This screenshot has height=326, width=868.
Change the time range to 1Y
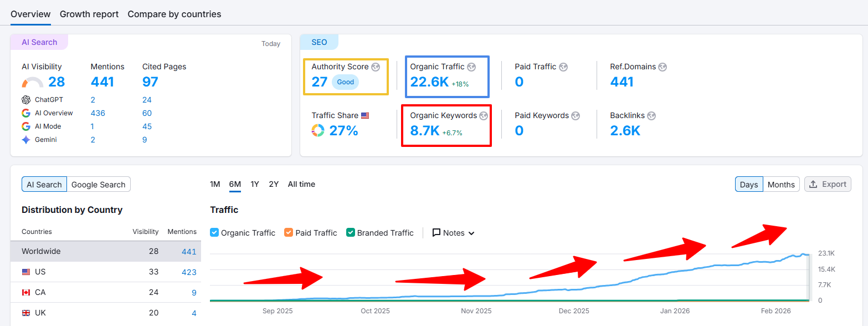coord(255,184)
